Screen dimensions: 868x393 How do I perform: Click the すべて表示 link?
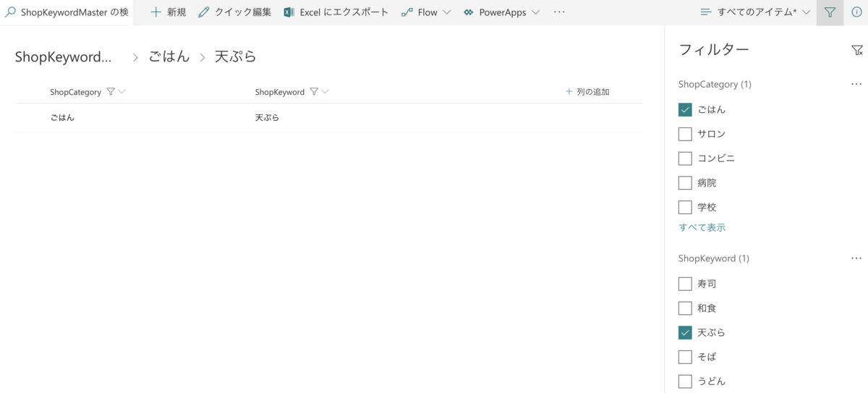702,227
